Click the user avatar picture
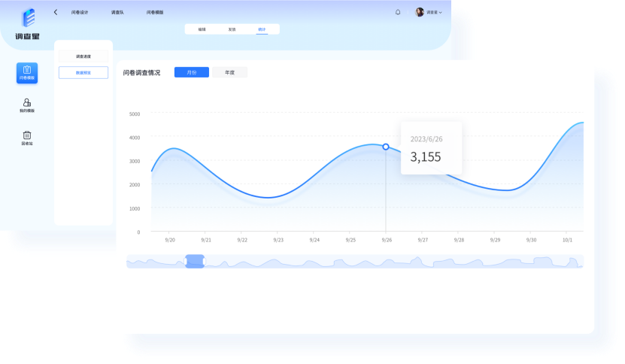625x364 pixels. coord(420,12)
